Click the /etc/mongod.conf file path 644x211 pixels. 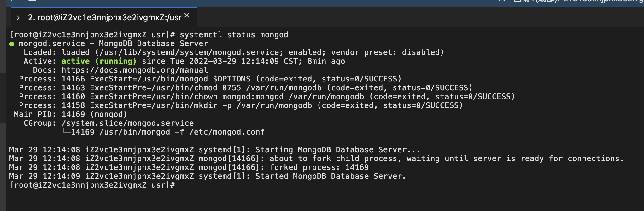(227, 132)
